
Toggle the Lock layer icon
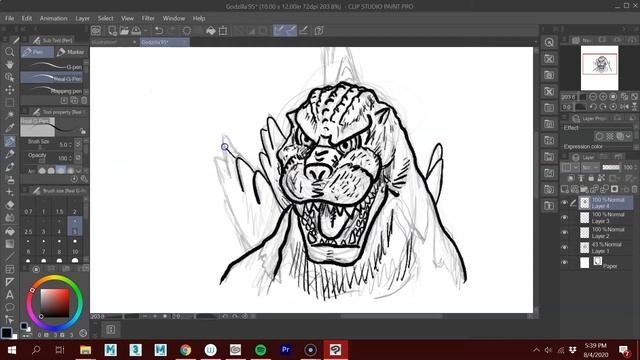(x=591, y=178)
